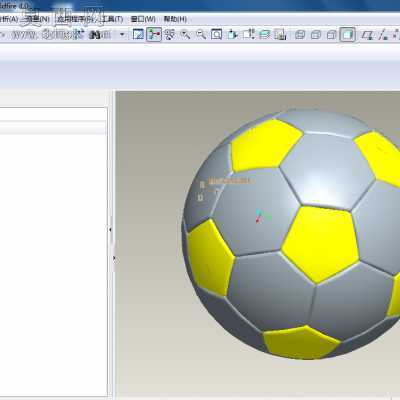This screenshot has width=400, height=400.
Task: Select the Zoom Out tool
Action: pyautogui.click(x=201, y=34)
